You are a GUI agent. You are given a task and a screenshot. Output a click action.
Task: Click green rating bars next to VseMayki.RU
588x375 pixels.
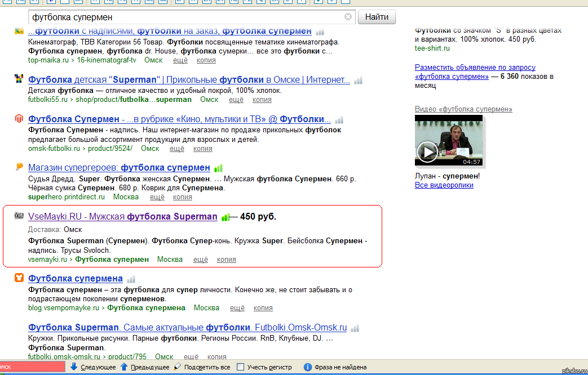(226, 217)
